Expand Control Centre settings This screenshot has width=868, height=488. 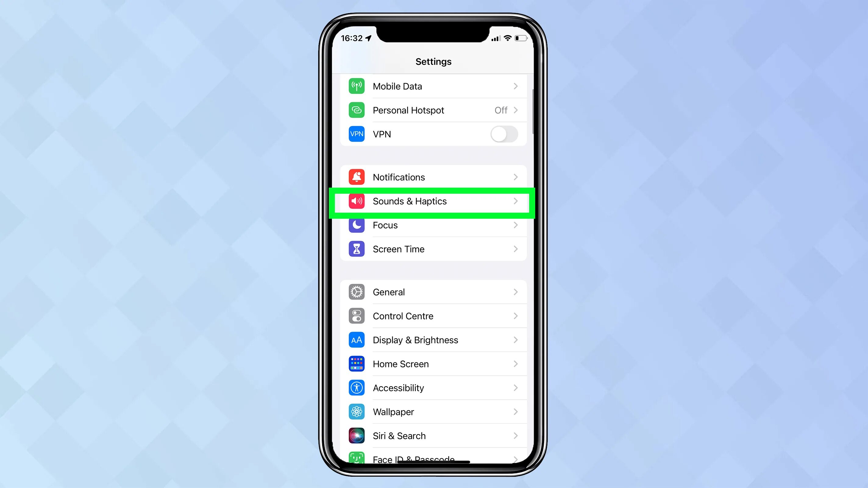tap(433, 316)
